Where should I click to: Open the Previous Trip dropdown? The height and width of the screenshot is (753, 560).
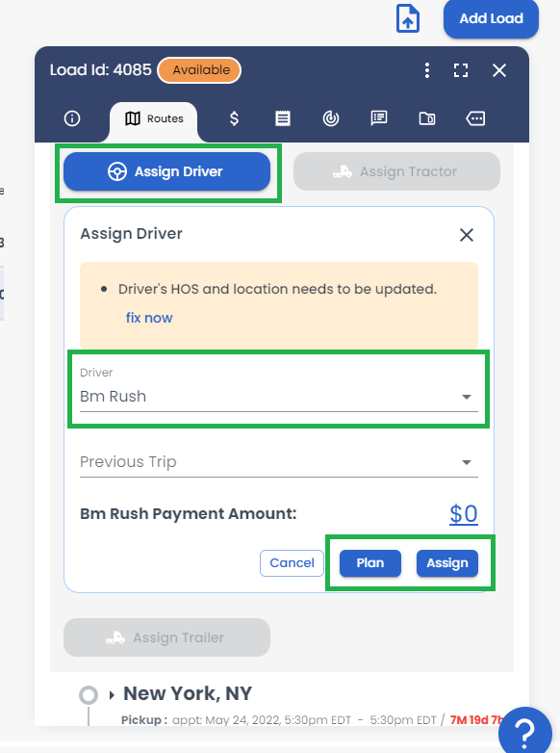coord(279,461)
